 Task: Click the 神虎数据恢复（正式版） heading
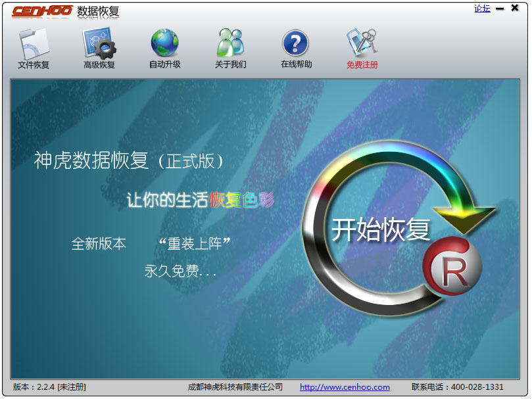[x=129, y=160]
